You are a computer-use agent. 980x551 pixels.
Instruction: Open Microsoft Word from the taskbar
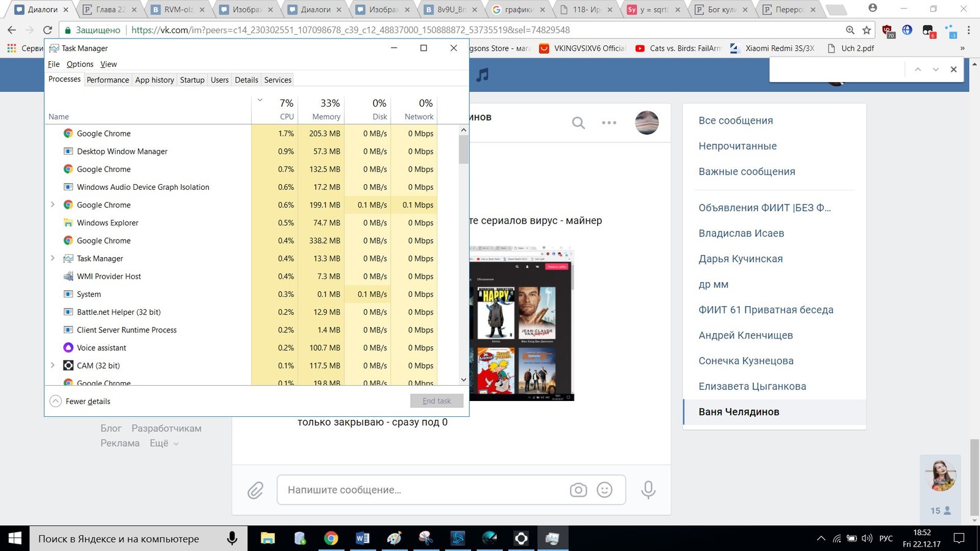coord(362,538)
